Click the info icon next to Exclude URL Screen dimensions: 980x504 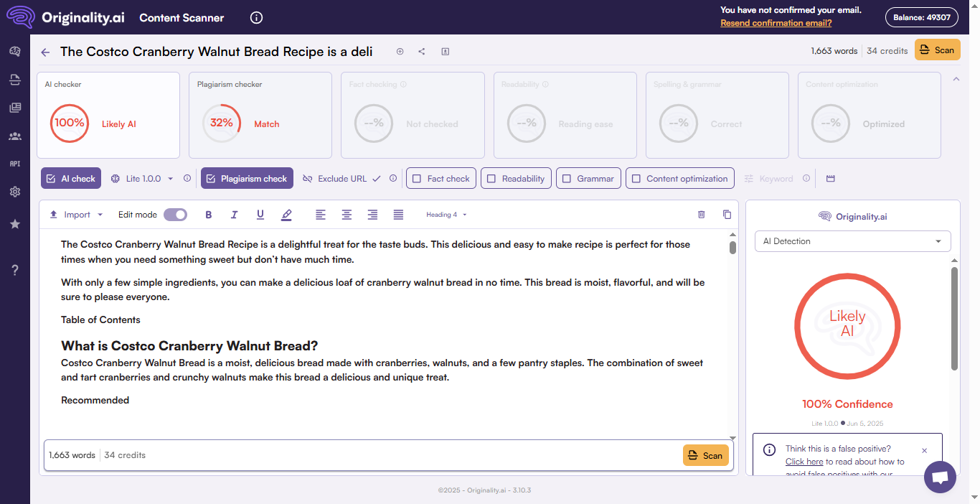393,179
